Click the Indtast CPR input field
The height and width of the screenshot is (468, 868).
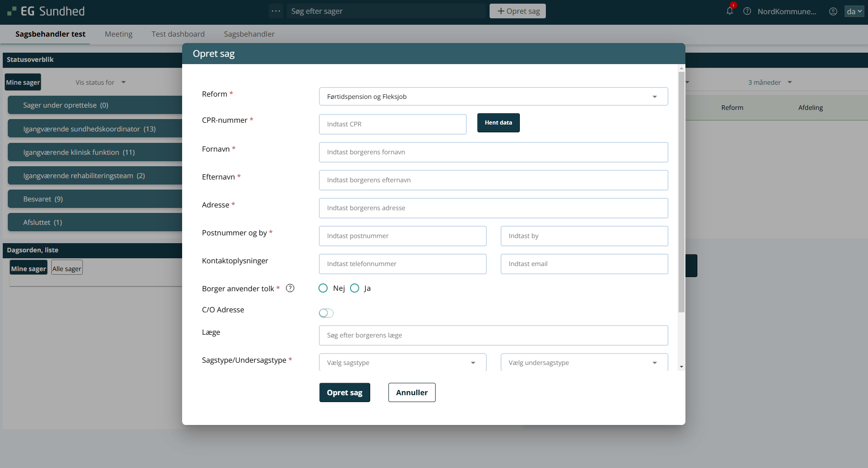coord(392,124)
